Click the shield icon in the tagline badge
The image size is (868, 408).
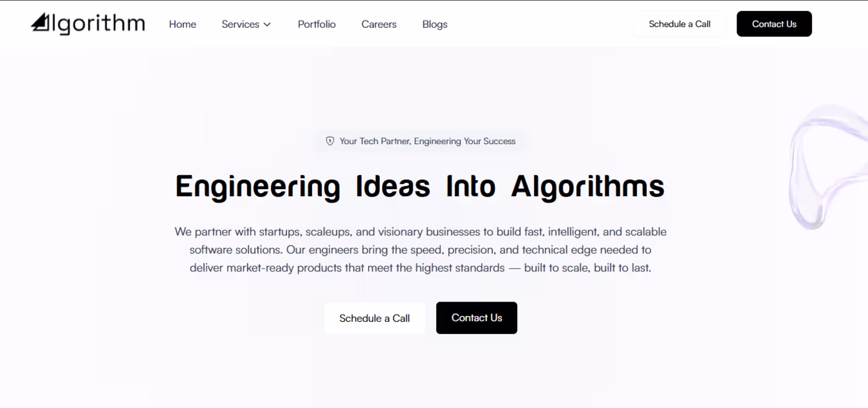330,141
